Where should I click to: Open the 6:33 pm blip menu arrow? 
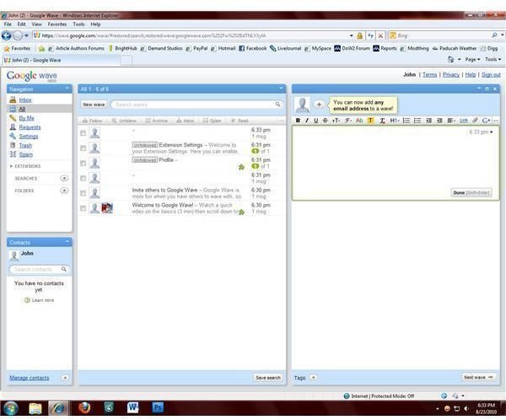coord(492,132)
